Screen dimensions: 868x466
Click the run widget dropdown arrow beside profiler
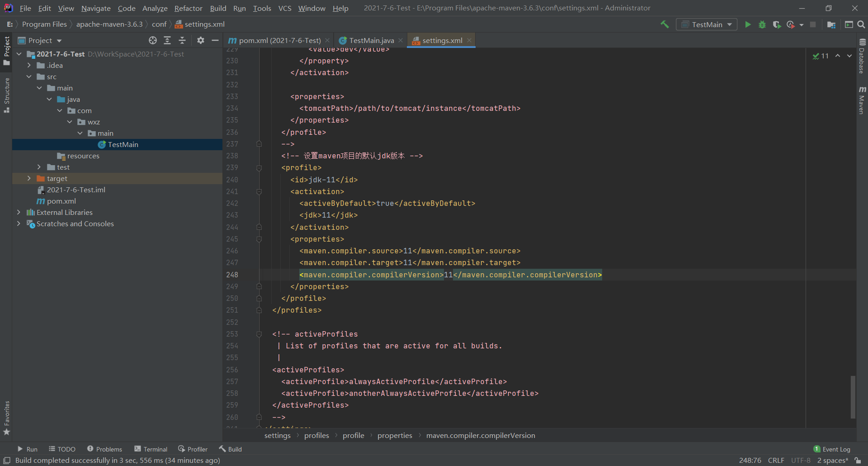(x=802, y=25)
